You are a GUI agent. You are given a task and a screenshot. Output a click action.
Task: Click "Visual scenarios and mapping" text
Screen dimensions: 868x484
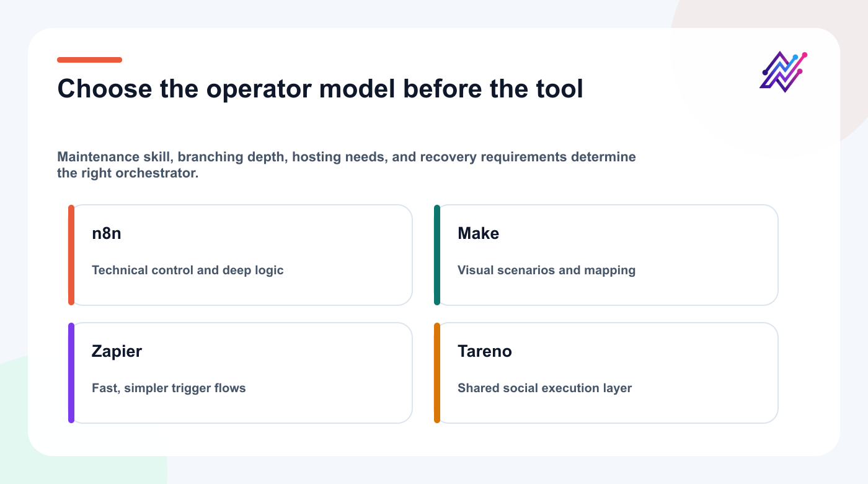[546, 271]
